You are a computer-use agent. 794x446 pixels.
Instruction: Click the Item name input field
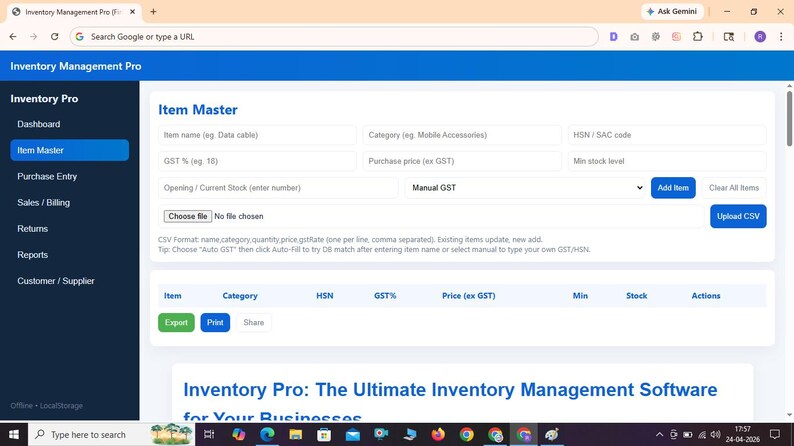[257, 135]
